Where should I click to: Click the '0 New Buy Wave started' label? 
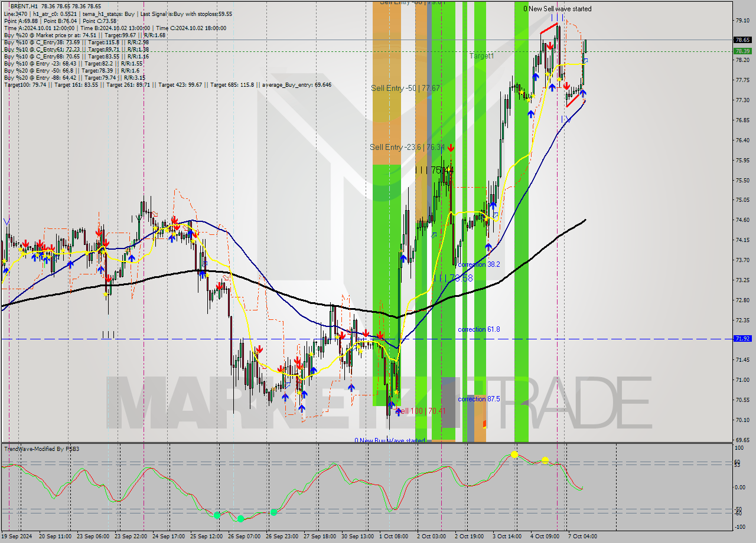pos(389,440)
